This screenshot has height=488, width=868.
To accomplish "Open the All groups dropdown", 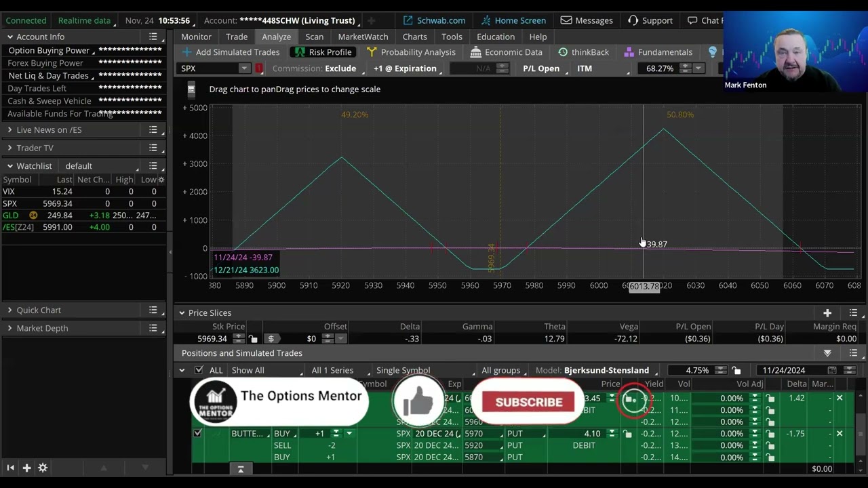I will coord(505,370).
